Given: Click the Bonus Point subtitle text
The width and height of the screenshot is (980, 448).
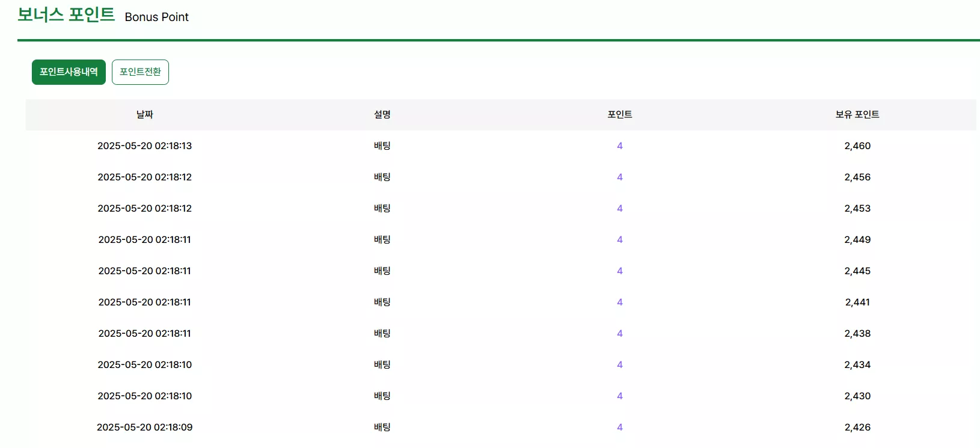Looking at the screenshot, I should pos(156,17).
